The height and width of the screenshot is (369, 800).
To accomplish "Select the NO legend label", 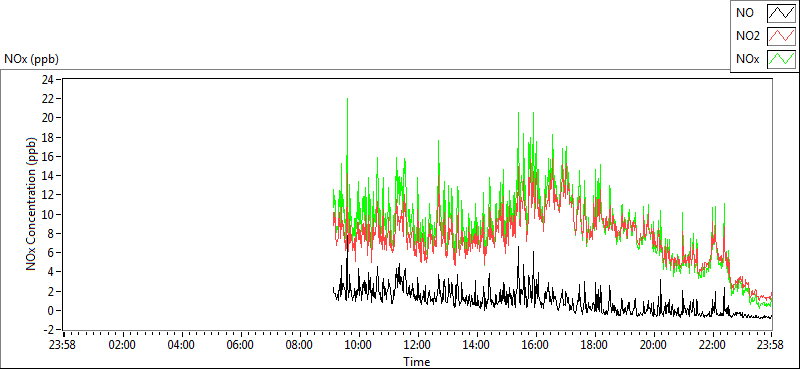I will [x=745, y=13].
